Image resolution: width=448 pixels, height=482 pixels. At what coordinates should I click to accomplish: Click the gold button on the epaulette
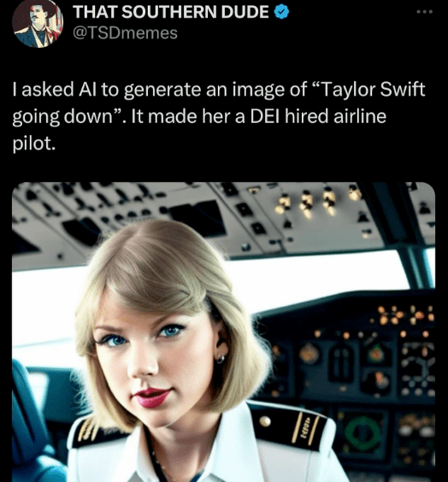(x=265, y=421)
